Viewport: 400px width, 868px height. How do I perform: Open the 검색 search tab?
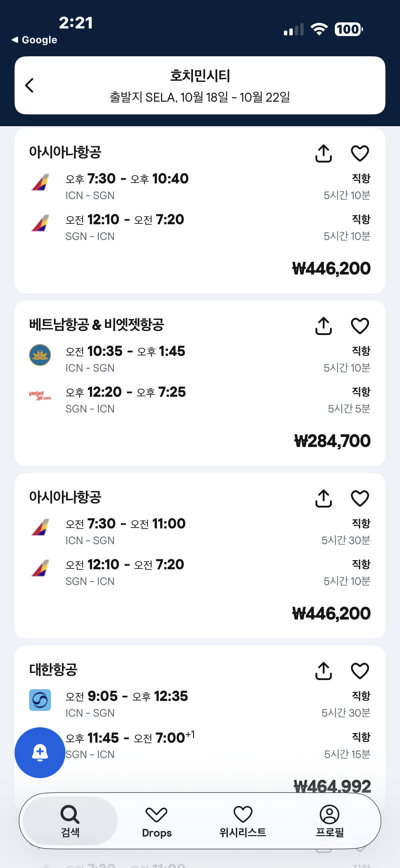(x=70, y=821)
